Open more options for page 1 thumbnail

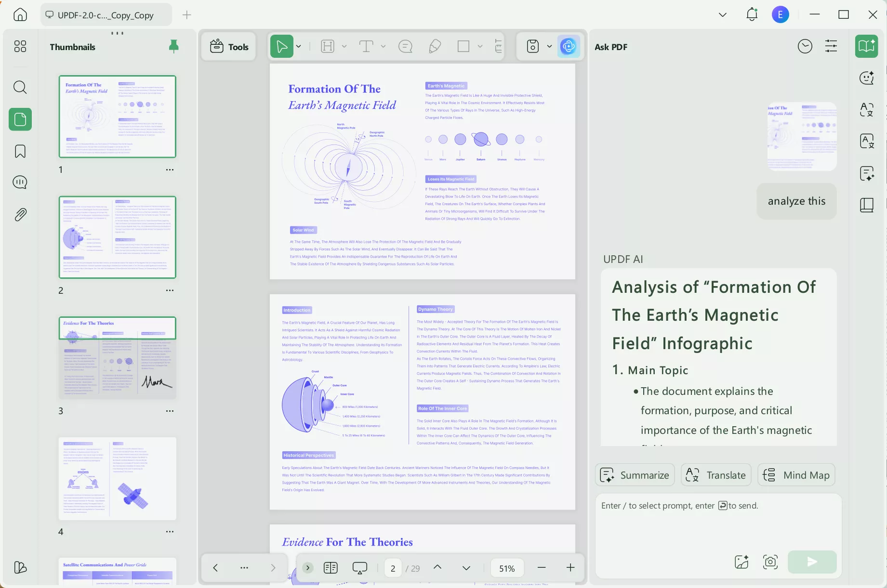(x=170, y=170)
